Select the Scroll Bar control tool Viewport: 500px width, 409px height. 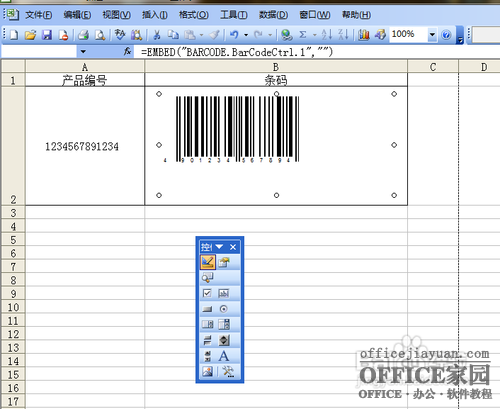tap(207, 356)
